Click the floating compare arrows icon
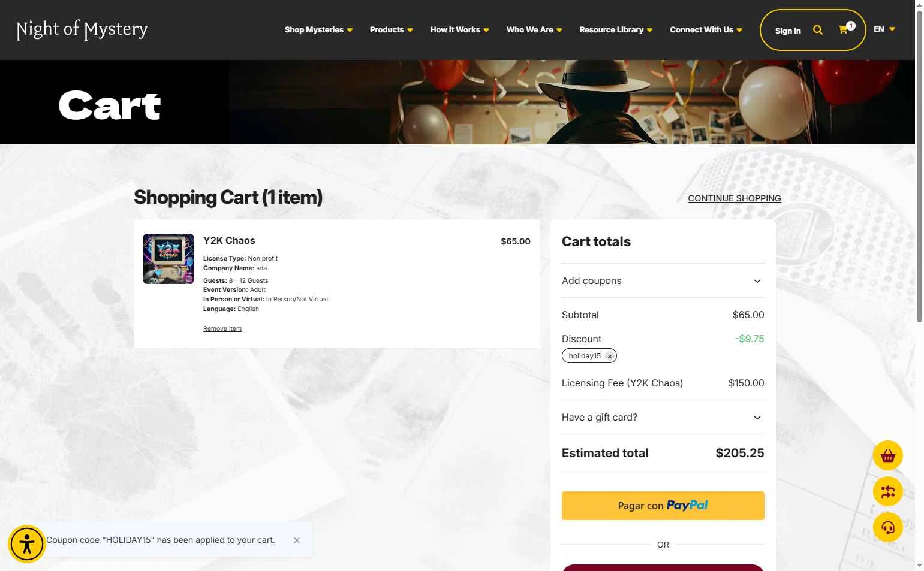Screen dimensions: 924x571 click(888, 492)
